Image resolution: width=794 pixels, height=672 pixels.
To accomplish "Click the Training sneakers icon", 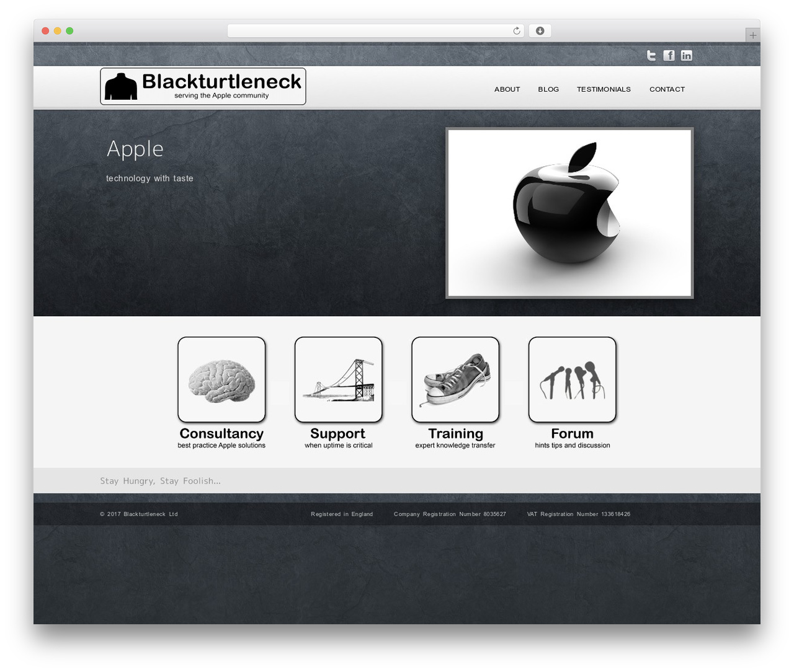I will tap(455, 379).
